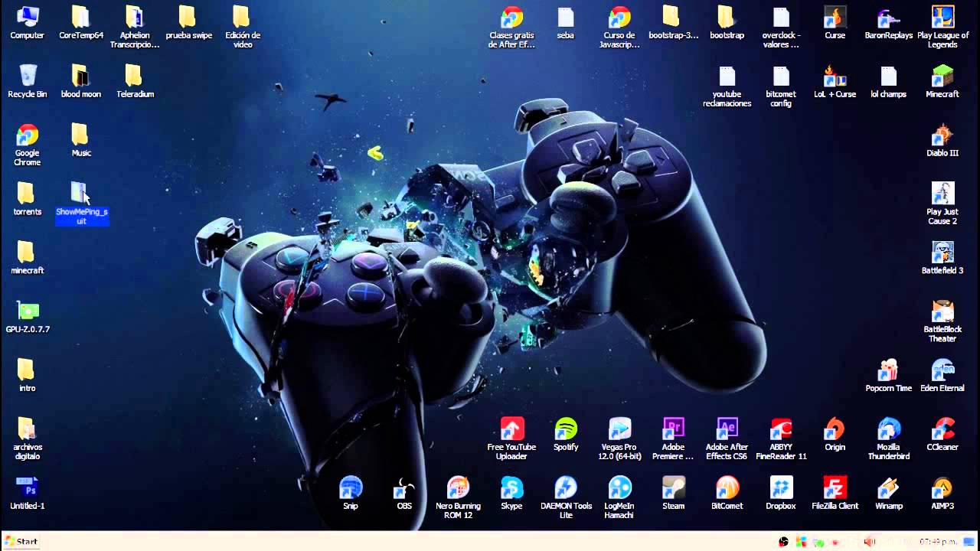
Task: Launch ABBYY FineReader 11
Action: click(781, 439)
